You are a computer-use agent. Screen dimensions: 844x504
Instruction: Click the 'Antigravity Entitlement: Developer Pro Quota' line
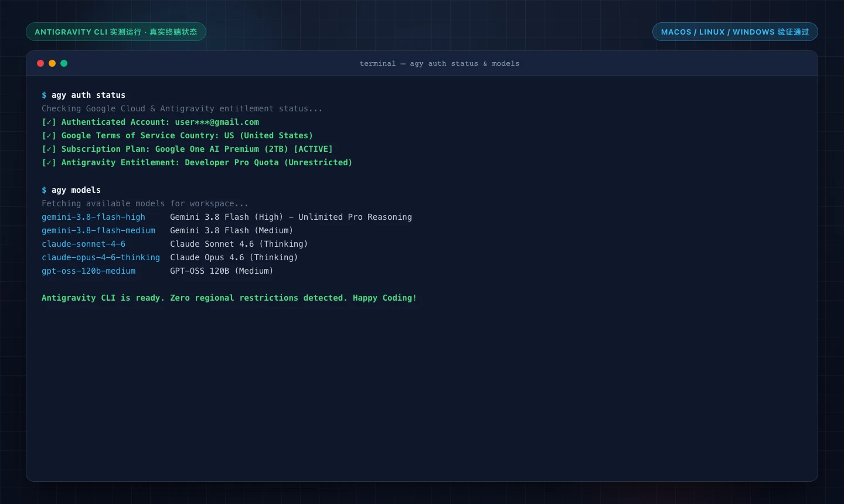point(197,162)
